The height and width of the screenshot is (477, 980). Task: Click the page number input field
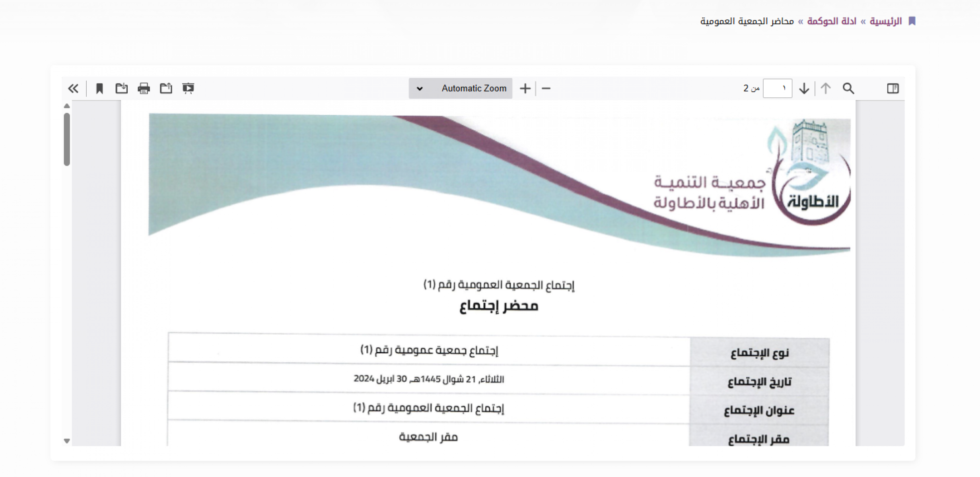pyautogui.click(x=778, y=88)
